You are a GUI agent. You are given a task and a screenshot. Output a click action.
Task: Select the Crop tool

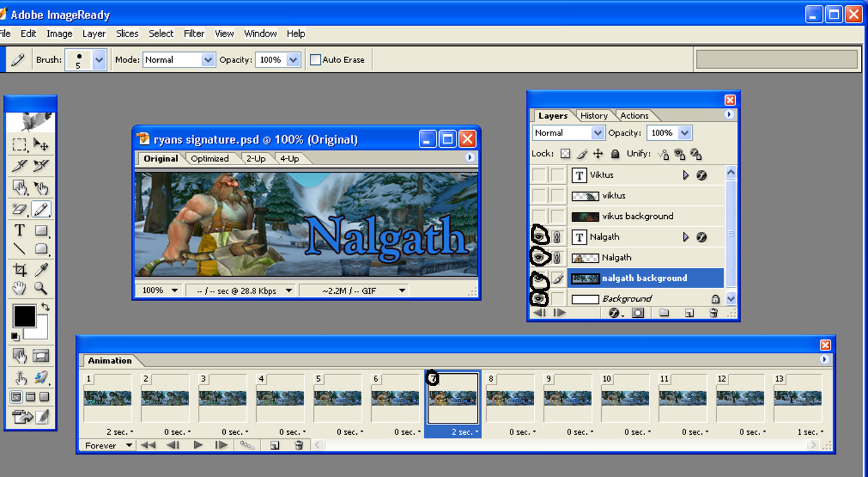point(20,270)
